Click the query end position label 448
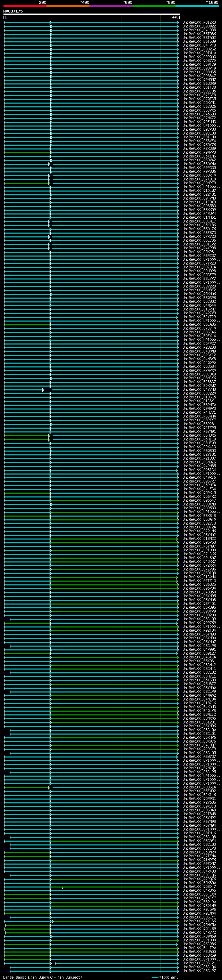This screenshot has width=222, height=980. click(x=175, y=17)
